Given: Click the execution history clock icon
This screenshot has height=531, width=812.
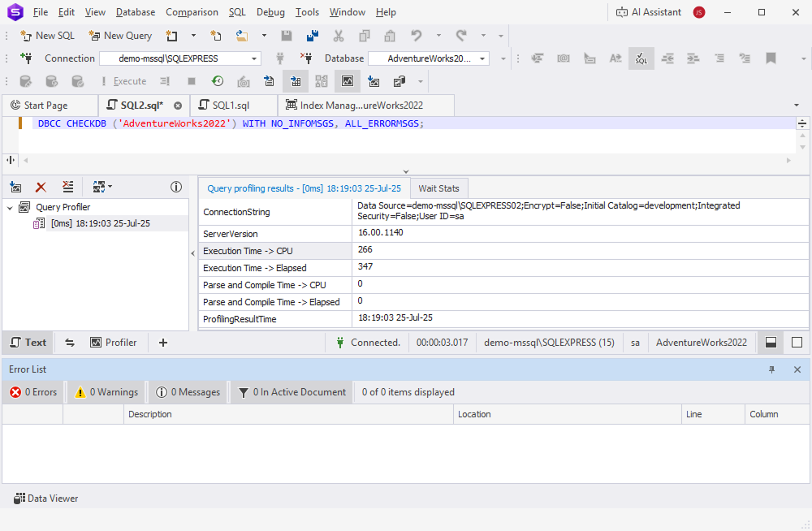Looking at the screenshot, I should 218,81.
